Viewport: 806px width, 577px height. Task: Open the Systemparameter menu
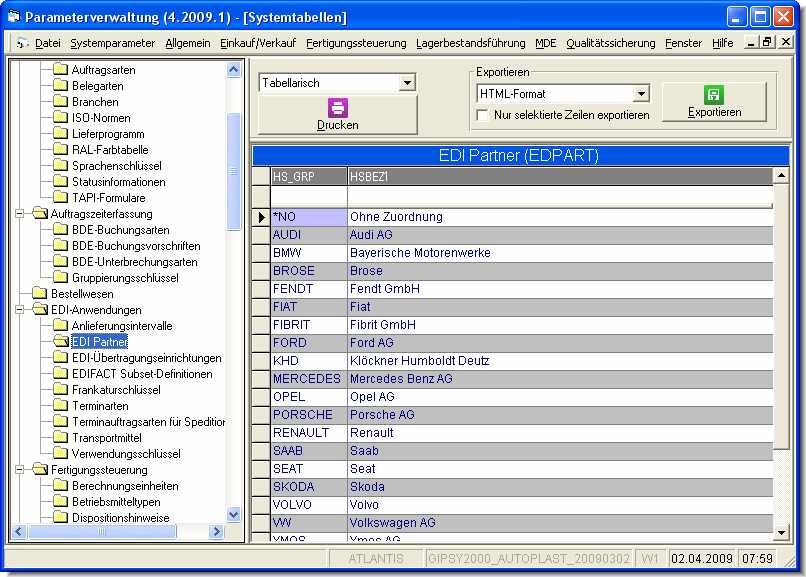[113, 43]
